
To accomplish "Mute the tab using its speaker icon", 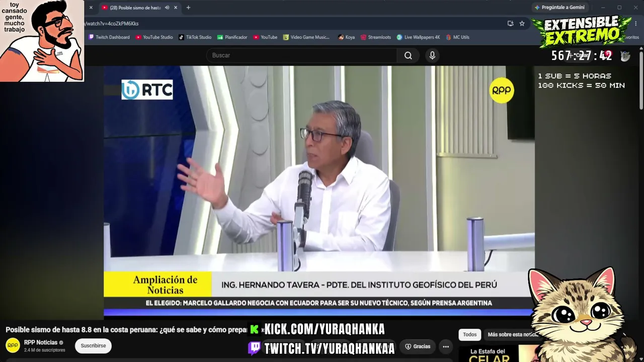I will coord(167,8).
